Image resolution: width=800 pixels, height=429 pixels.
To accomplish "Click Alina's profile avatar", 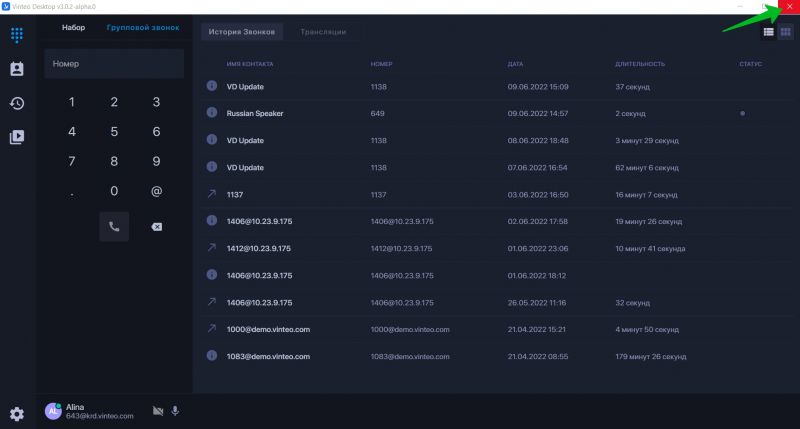I will pos(53,411).
